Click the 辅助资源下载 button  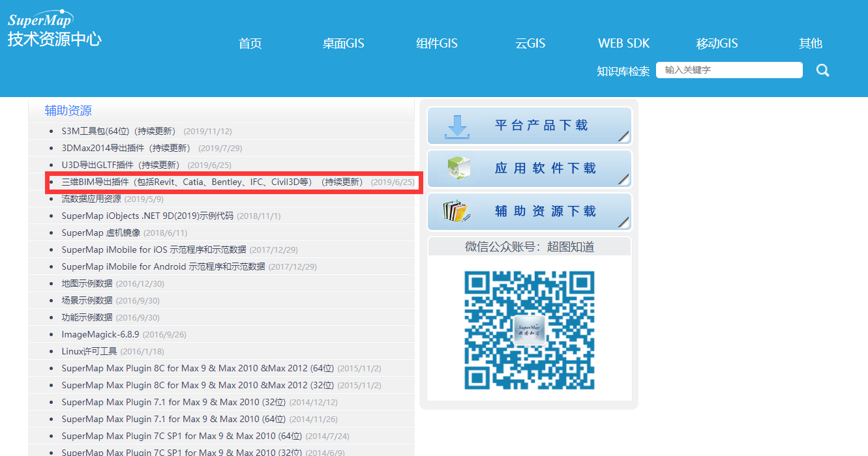click(530, 212)
